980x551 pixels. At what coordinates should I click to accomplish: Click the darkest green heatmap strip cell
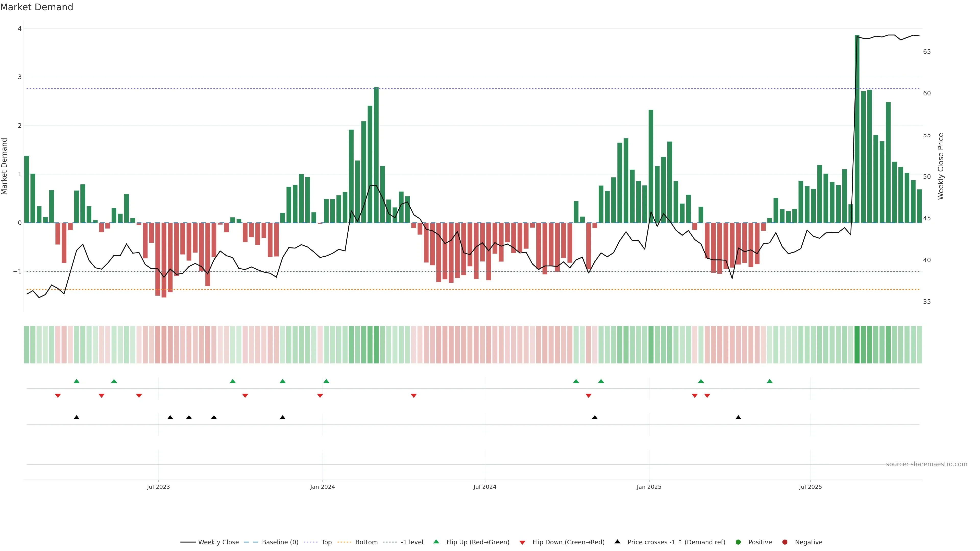tap(857, 345)
